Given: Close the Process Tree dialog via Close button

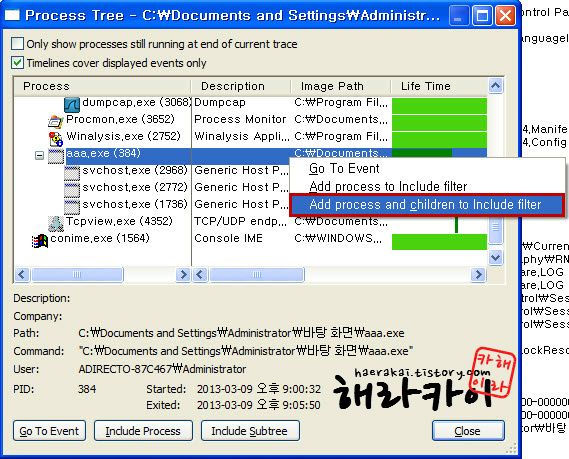Looking at the screenshot, I should point(468,431).
